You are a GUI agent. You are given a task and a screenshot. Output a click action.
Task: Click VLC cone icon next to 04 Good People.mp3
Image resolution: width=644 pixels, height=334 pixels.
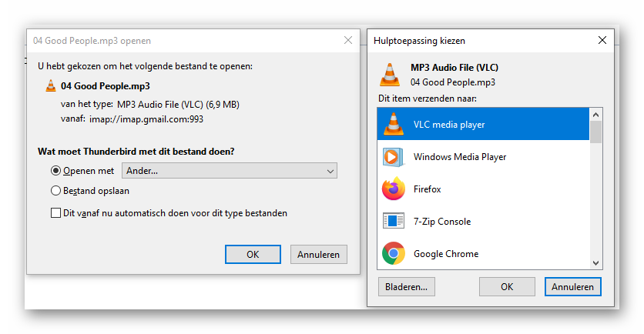point(51,86)
